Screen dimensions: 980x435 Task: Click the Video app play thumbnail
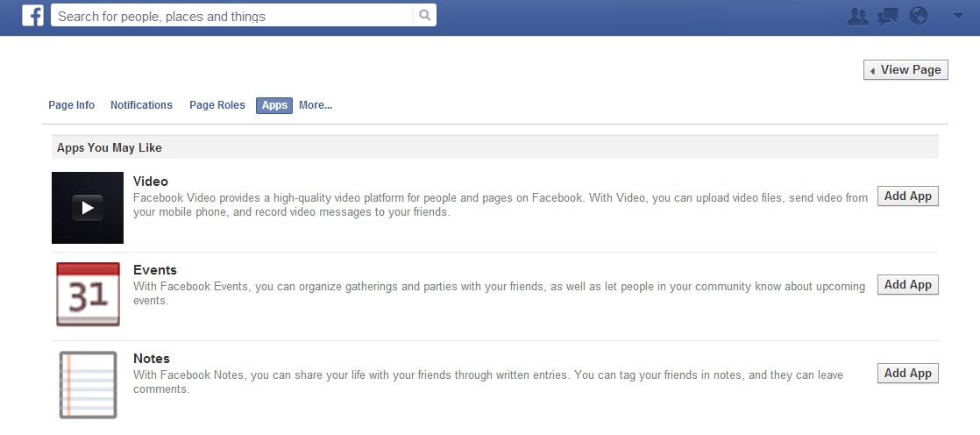pos(88,208)
